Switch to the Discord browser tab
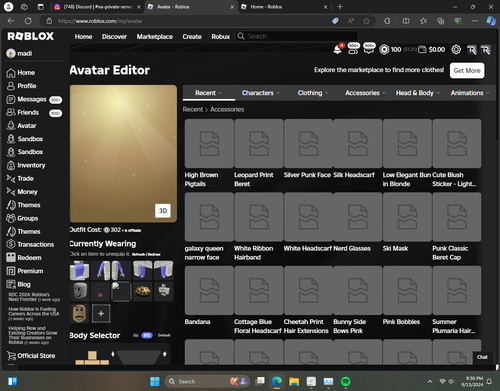The image size is (500, 391). [x=97, y=7]
